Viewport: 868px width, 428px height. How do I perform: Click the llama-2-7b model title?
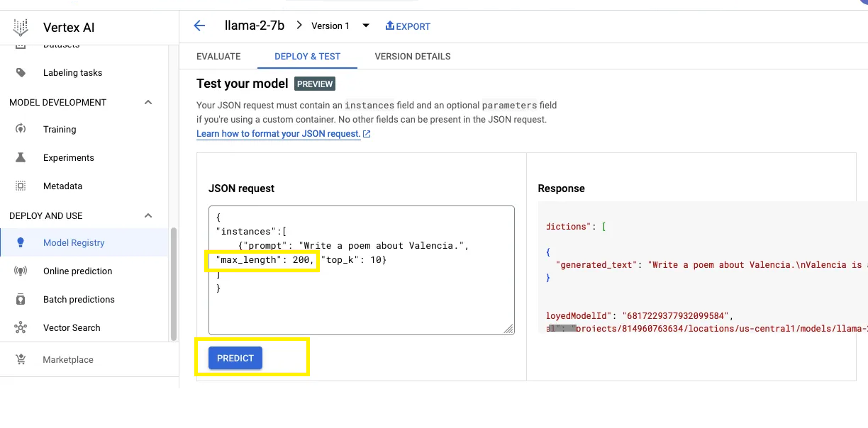[255, 26]
